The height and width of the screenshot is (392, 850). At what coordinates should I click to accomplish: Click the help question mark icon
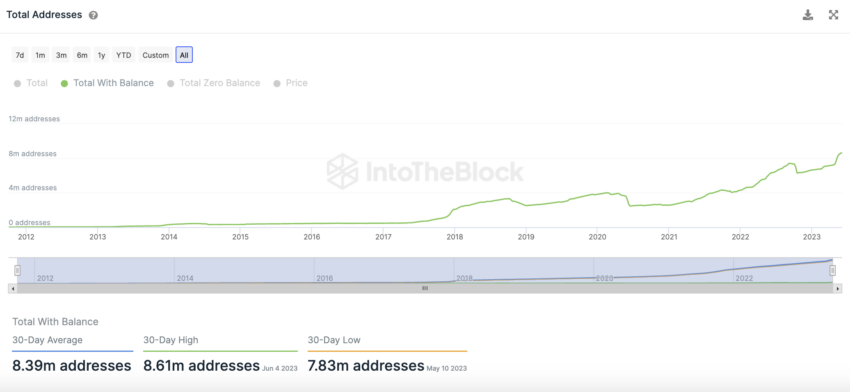(x=93, y=16)
